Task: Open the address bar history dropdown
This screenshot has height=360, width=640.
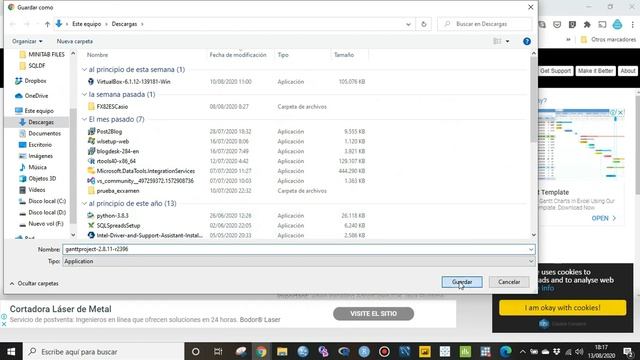Action: (408, 24)
